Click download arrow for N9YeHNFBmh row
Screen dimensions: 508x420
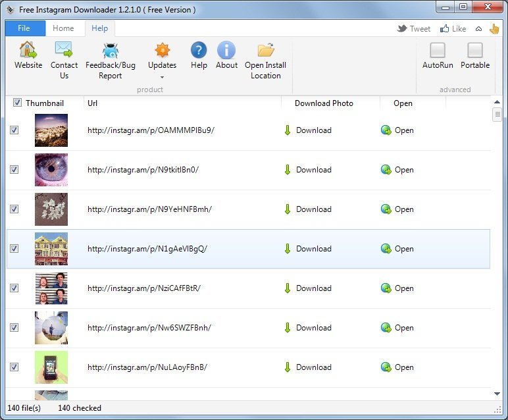click(x=288, y=209)
